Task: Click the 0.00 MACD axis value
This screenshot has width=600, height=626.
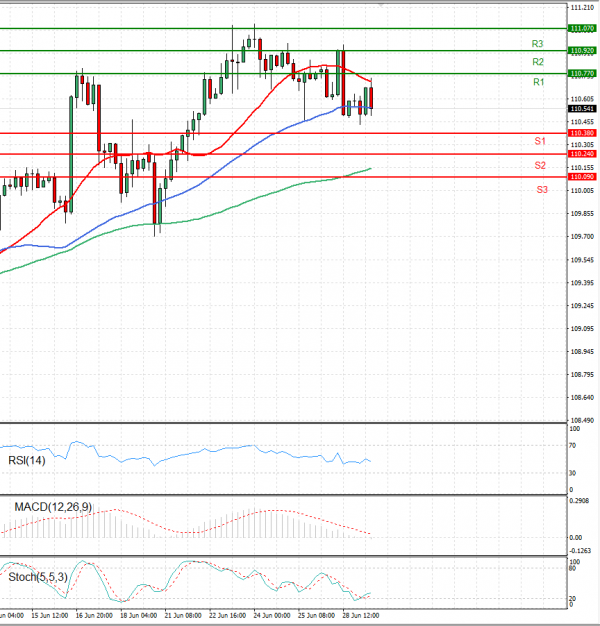Action: pyautogui.click(x=576, y=538)
